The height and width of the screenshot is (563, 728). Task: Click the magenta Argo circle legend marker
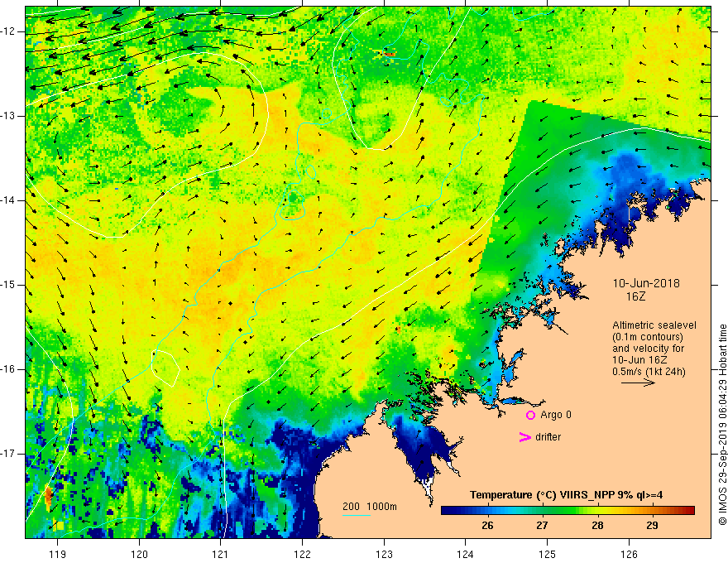(x=530, y=415)
